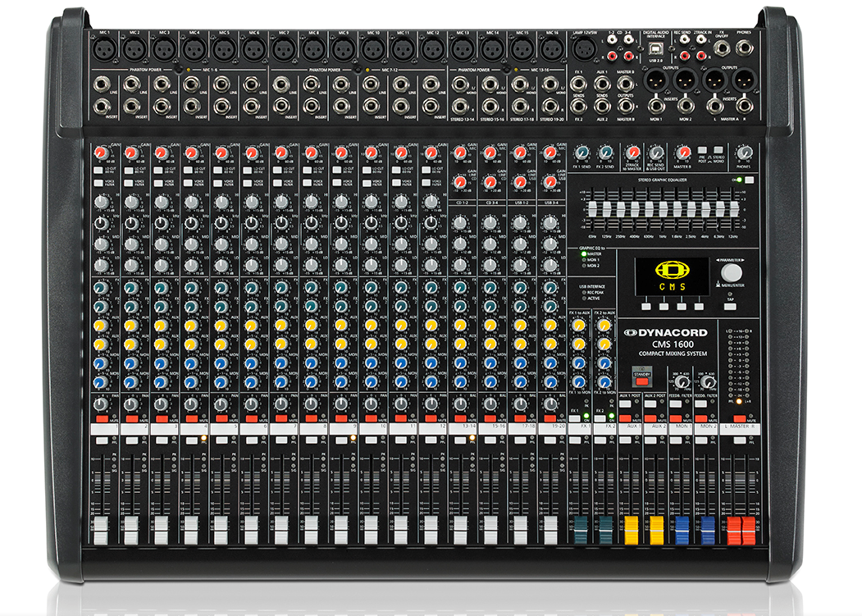The height and width of the screenshot is (616, 862).
Task: Click channel 5 HI EQ knob
Action: pos(221,202)
